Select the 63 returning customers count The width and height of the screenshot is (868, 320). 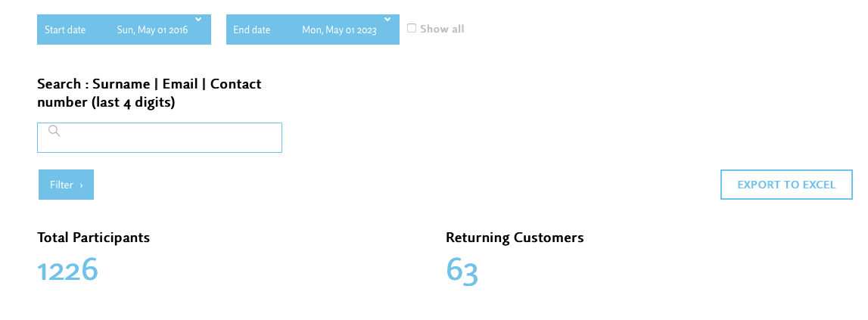pos(462,271)
